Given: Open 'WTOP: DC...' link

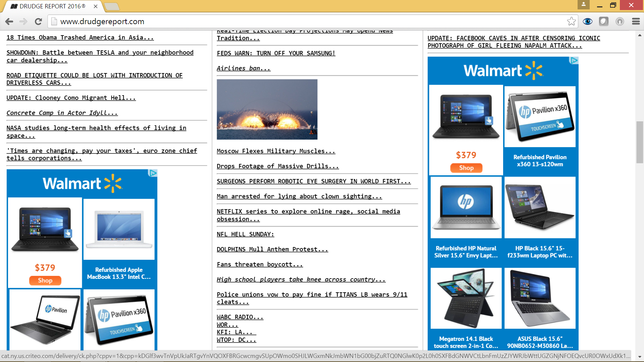Looking at the screenshot, I should (x=236, y=340).
